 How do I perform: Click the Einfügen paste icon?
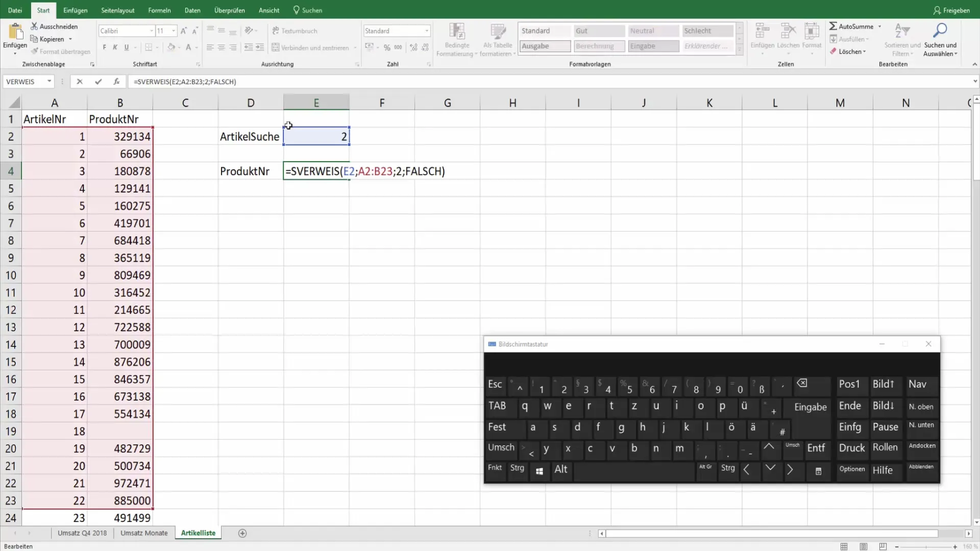point(15,32)
